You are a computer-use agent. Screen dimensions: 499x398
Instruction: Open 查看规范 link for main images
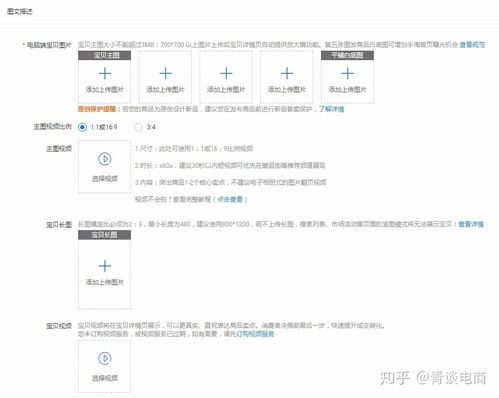(x=472, y=45)
